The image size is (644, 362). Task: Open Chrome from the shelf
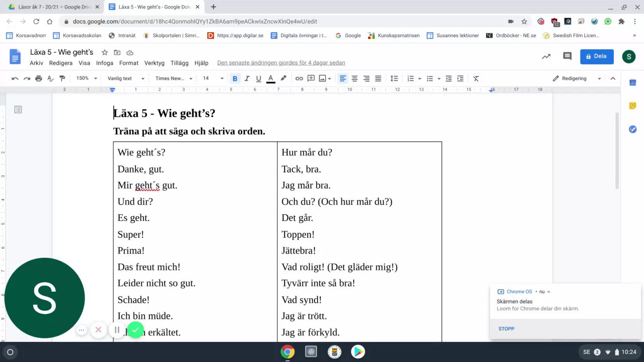288,352
